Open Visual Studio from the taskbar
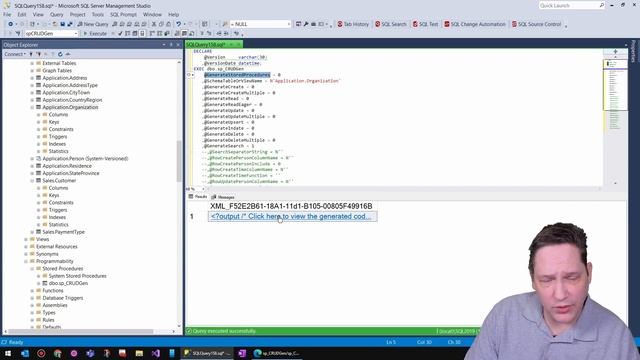This screenshot has width=640, height=360. click(x=156, y=353)
